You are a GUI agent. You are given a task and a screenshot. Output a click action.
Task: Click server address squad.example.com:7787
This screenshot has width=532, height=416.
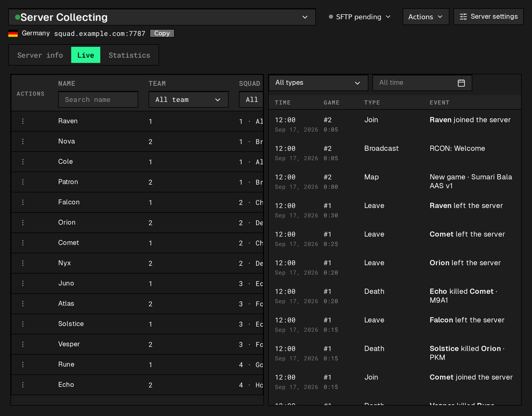(99, 34)
